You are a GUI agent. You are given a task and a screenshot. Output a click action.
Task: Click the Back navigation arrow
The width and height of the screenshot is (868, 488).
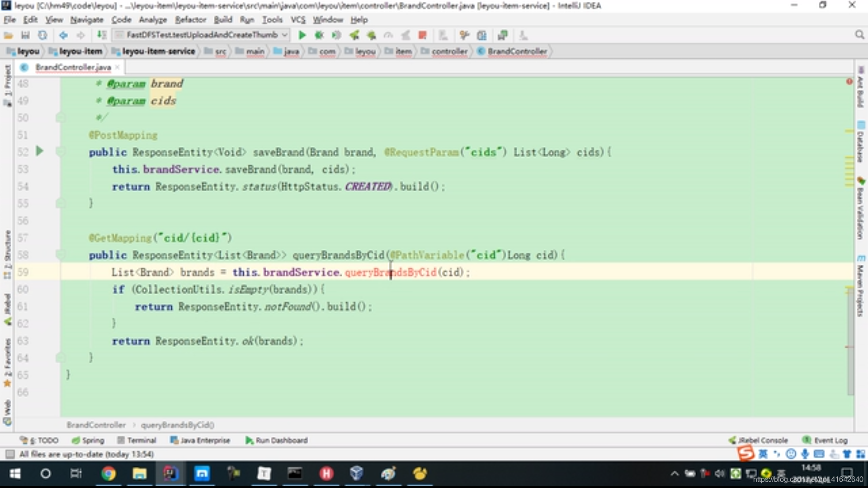point(63,35)
